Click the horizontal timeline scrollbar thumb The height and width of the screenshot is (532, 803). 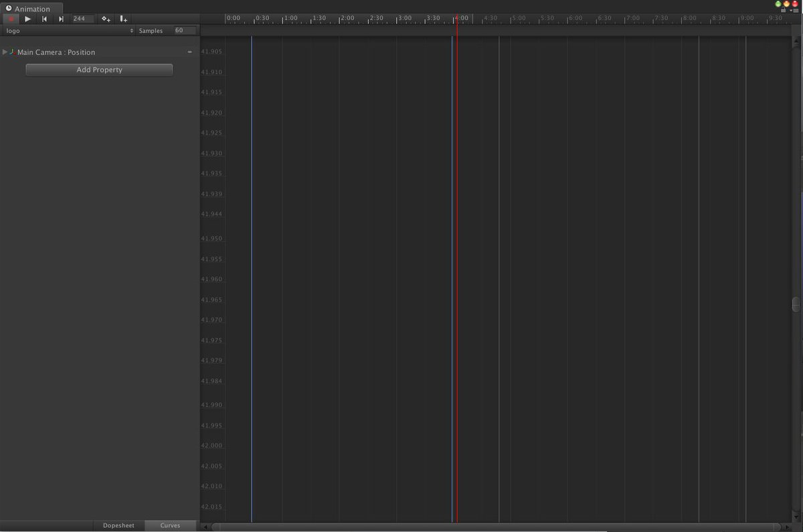(x=496, y=527)
